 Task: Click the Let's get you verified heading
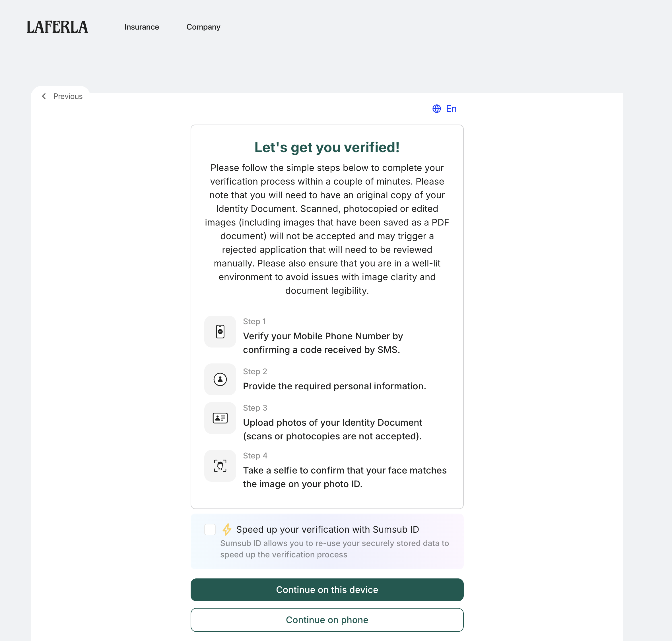coord(326,147)
